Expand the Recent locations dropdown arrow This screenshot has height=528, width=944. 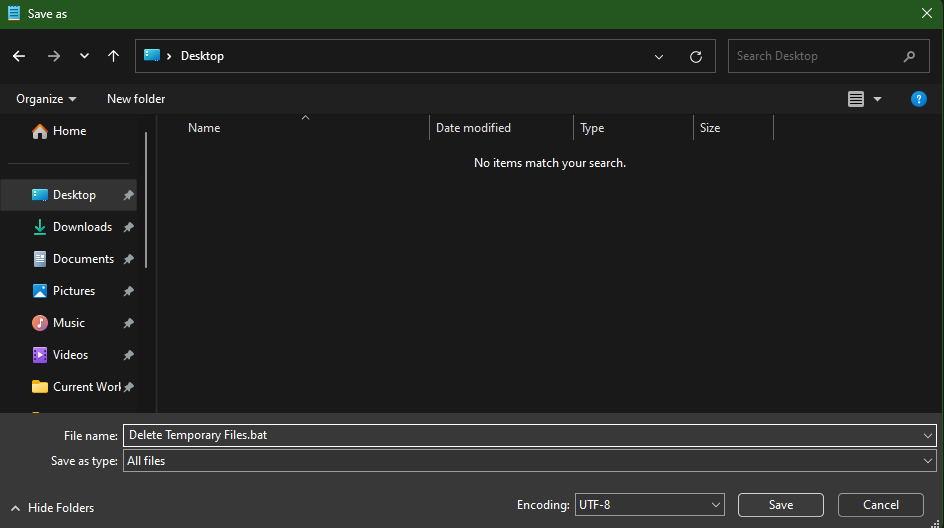pyautogui.click(x=84, y=56)
